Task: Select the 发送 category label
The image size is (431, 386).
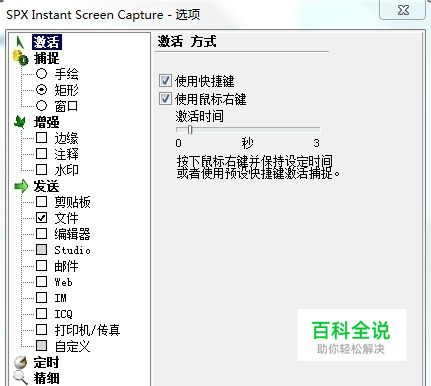Action: click(x=46, y=186)
